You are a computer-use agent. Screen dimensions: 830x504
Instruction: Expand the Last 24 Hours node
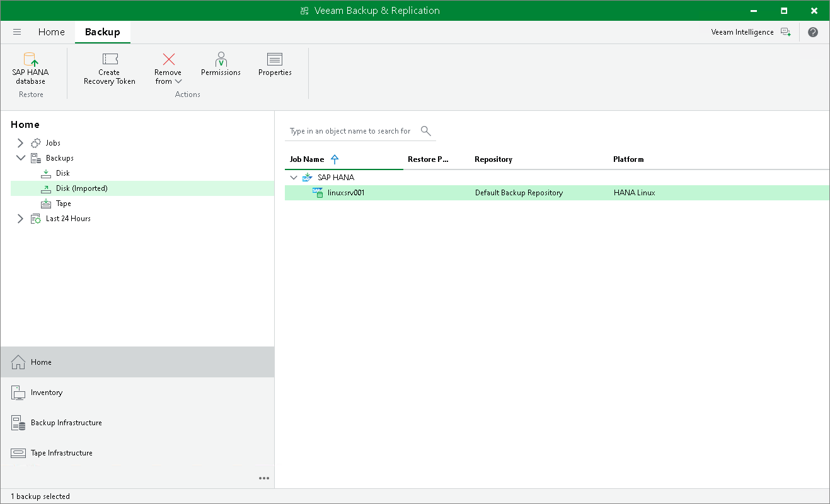click(20, 219)
